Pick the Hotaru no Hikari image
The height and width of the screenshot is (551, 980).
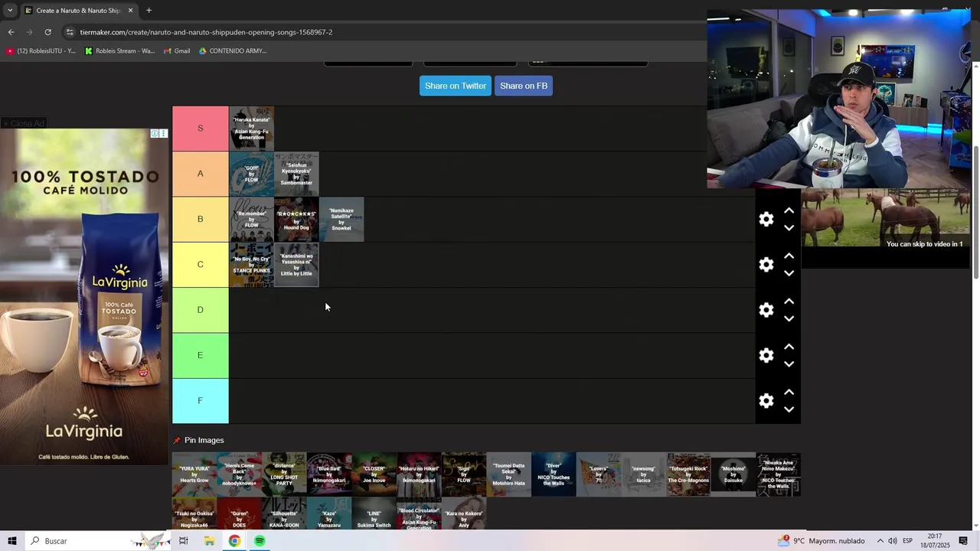pyautogui.click(x=419, y=474)
